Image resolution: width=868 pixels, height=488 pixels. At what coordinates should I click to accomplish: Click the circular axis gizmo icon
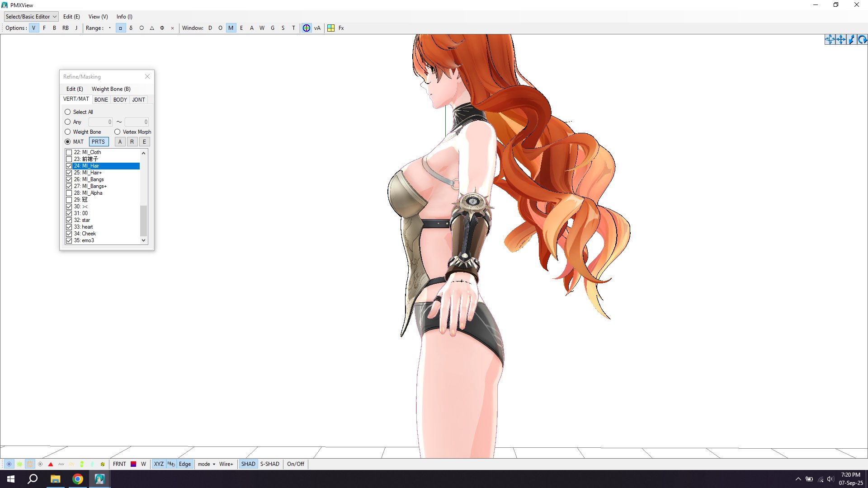pyautogui.click(x=307, y=28)
